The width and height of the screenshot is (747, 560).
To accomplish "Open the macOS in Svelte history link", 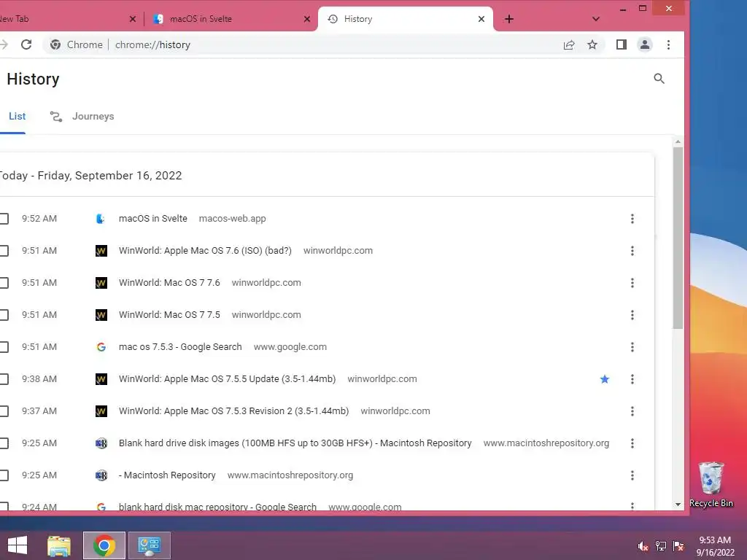I will [x=153, y=219].
